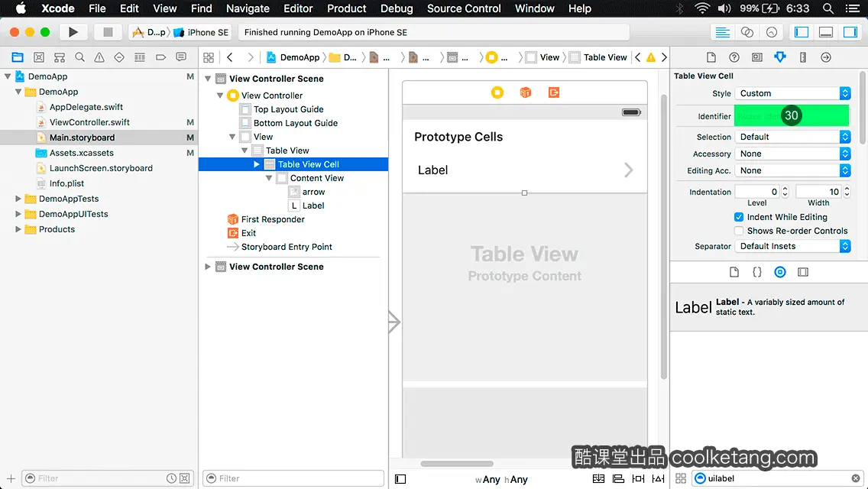The image size is (868, 489).
Task: Open the Source Control menu
Action: click(464, 8)
